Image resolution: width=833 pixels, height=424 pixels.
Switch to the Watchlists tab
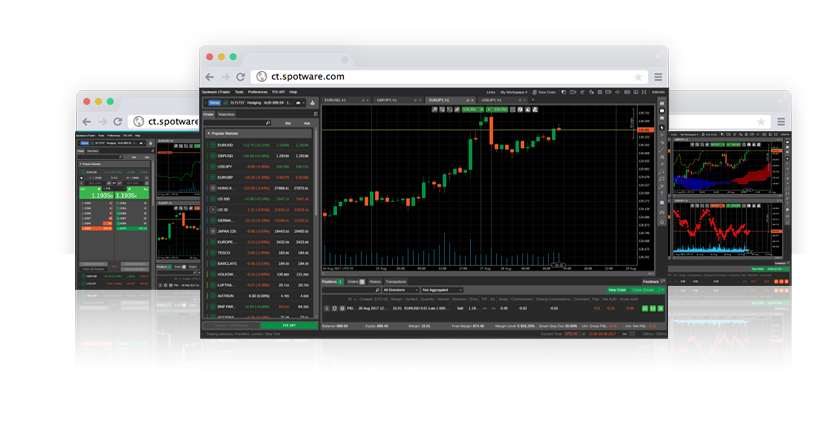[226, 114]
